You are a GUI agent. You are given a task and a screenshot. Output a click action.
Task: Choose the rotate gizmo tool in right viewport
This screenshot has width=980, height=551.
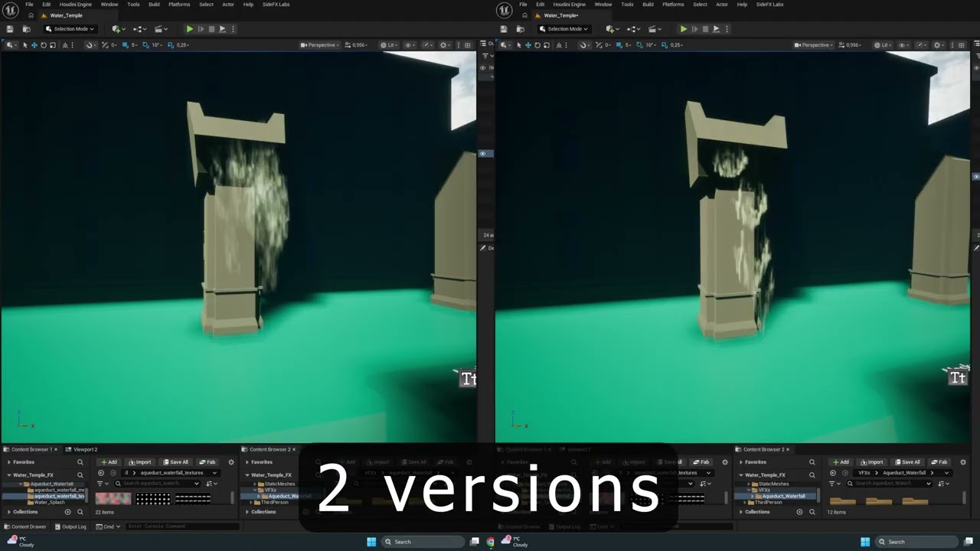[x=537, y=45]
